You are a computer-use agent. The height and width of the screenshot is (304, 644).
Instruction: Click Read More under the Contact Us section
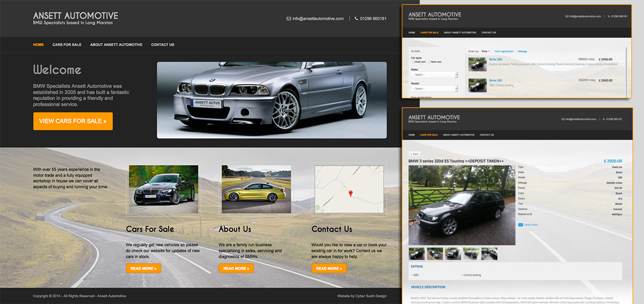tap(329, 269)
